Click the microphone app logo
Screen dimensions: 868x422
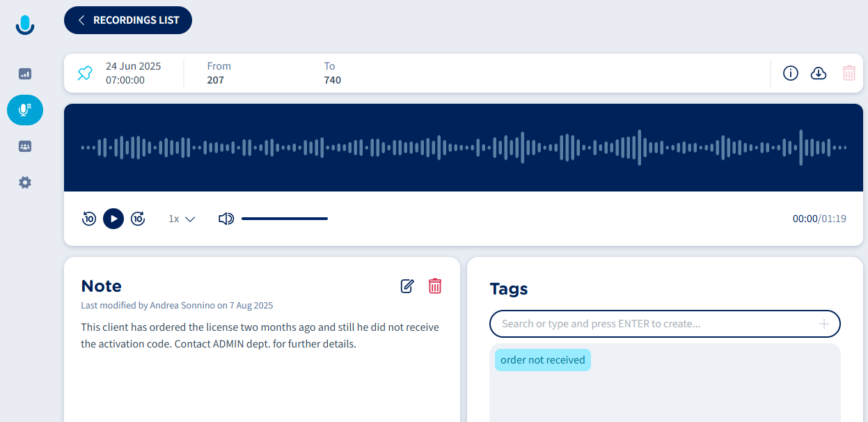point(25,25)
